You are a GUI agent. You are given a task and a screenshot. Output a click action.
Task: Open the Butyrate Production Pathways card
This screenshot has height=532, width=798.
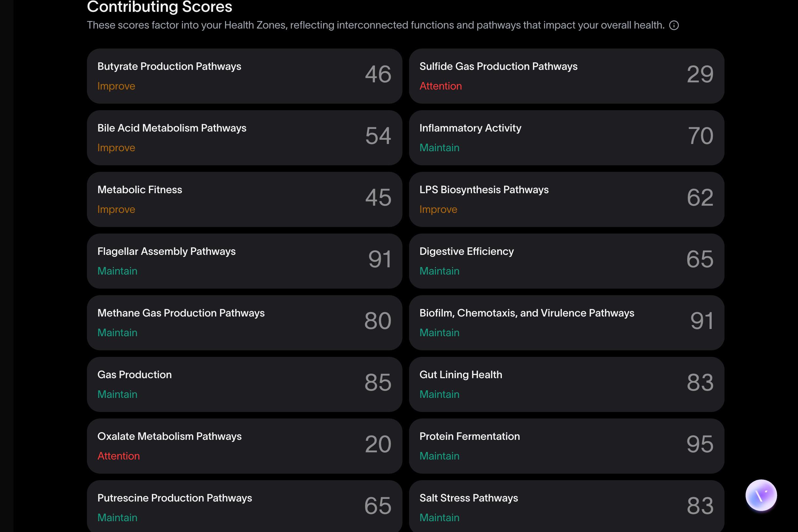[245, 76]
